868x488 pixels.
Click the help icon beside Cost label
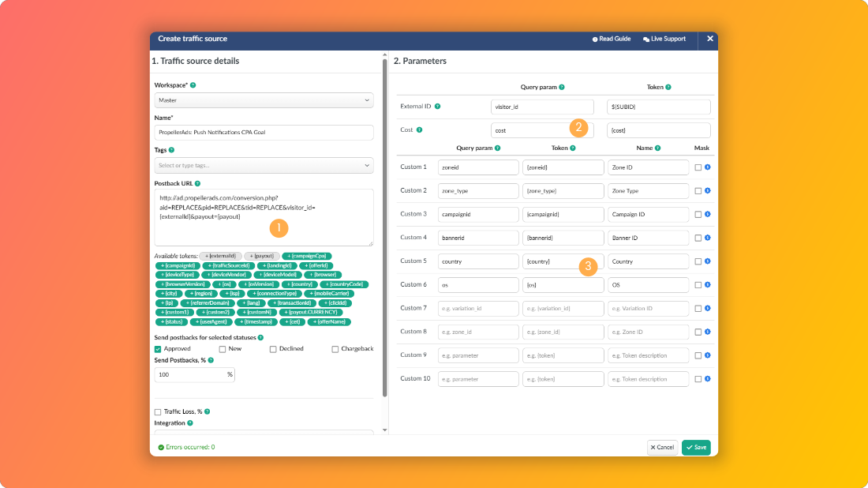coord(419,130)
